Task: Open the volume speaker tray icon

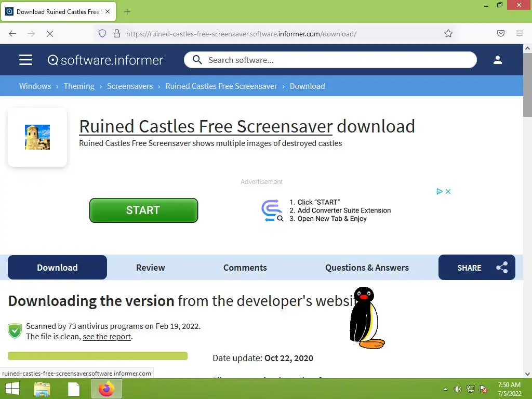Action: pyautogui.click(x=458, y=389)
